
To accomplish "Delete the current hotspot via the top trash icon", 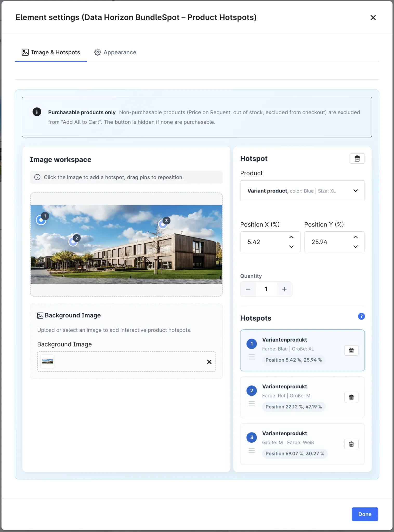I will [357, 158].
